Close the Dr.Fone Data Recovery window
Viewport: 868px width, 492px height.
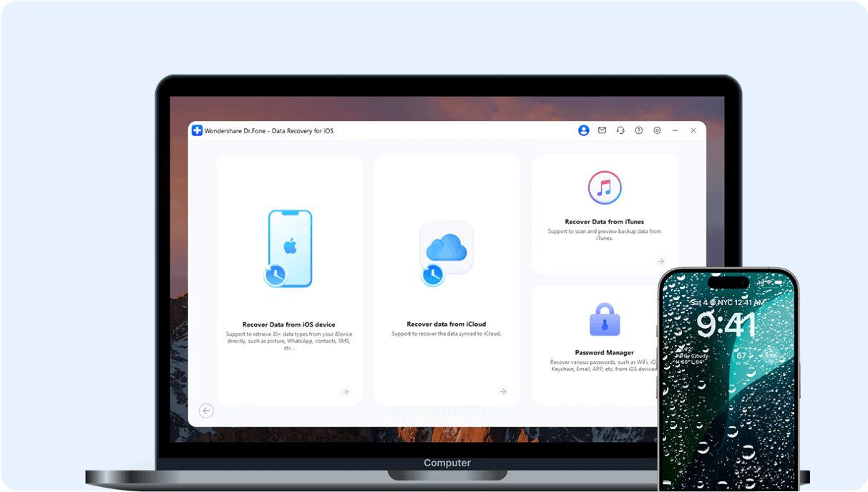tap(693, 130)
